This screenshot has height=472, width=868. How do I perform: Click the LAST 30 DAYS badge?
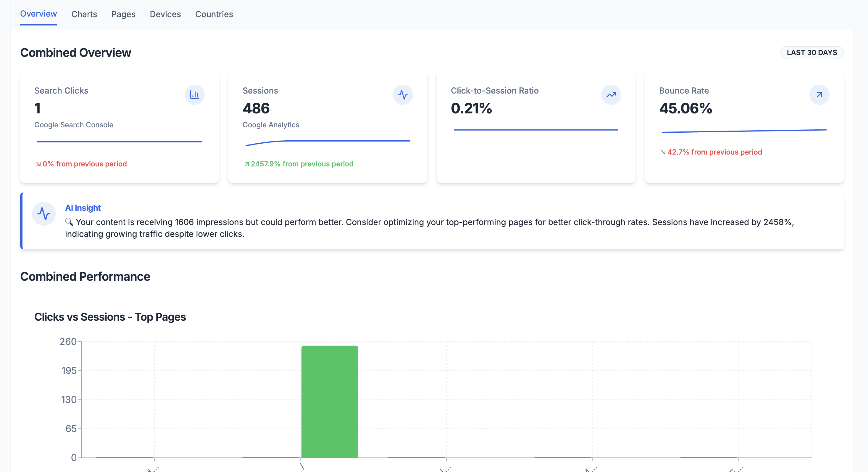pos(811,53)
